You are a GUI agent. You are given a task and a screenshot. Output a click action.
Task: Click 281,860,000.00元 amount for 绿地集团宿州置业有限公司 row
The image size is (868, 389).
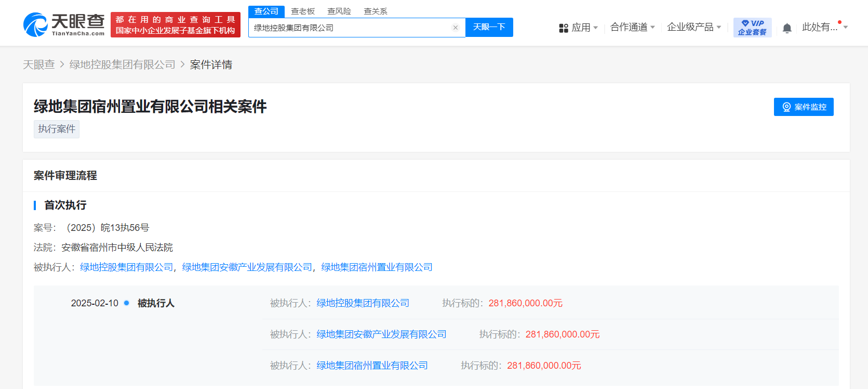pos(544,366)
